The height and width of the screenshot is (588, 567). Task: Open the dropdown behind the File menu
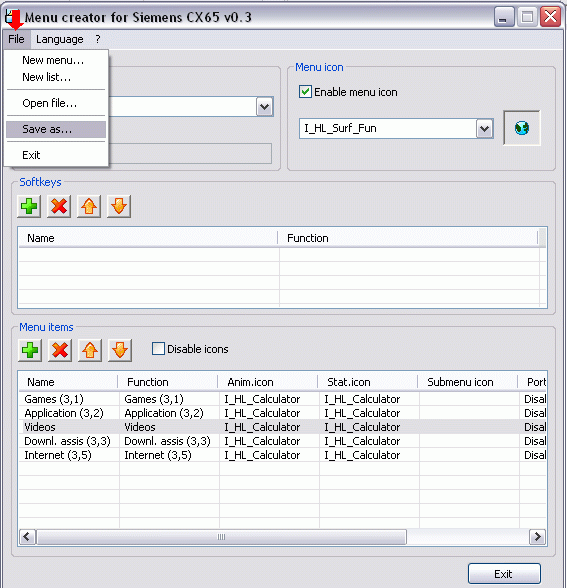point(264,107)
